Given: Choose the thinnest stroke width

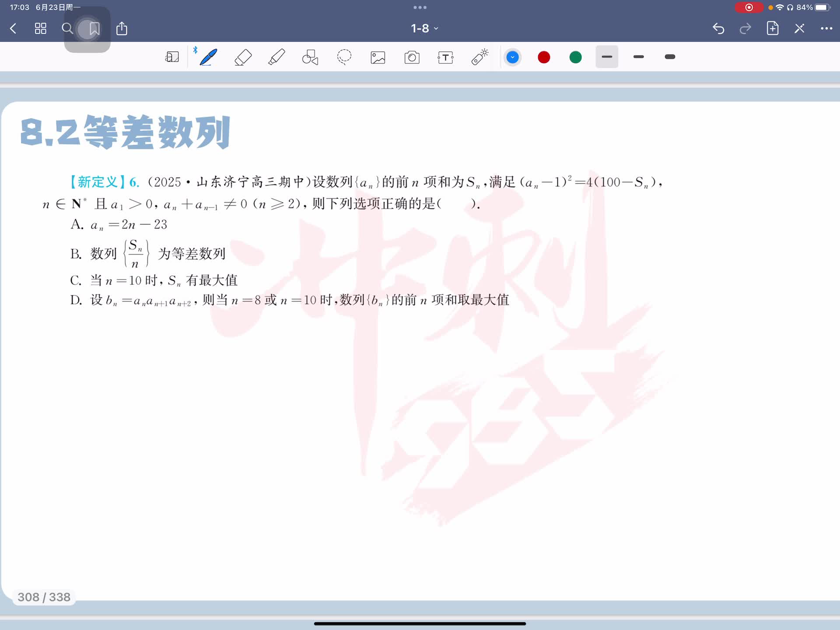Looking at the screenshot, I should tap(607, 57).
